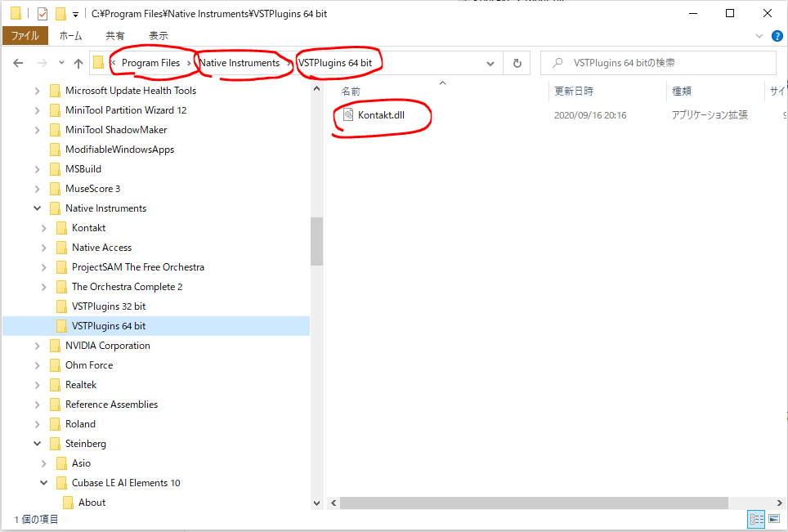Expand the MSBuild folder node
Viewport: 788px width, 532px height.
click(37, 169)
